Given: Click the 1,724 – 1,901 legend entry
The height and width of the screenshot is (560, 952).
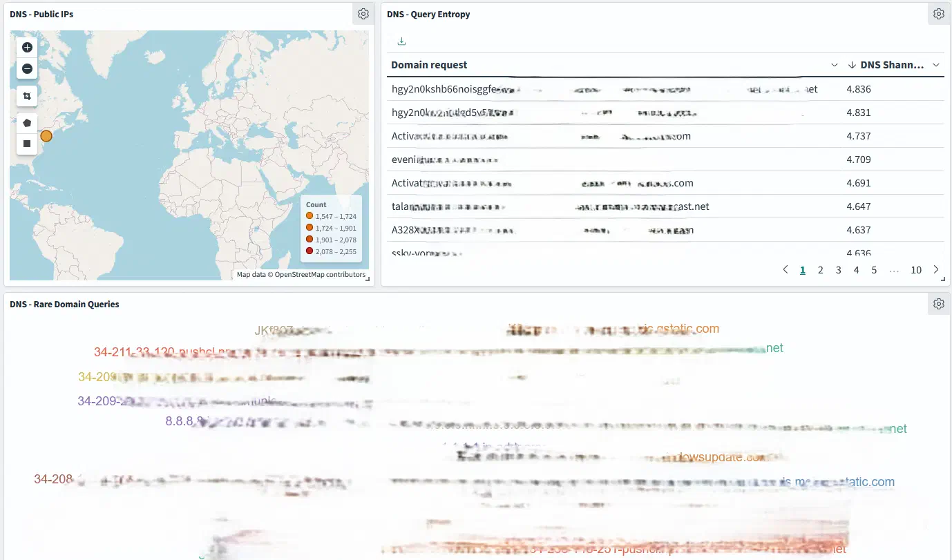Looking at the screenshot, I should coord(331,228).
